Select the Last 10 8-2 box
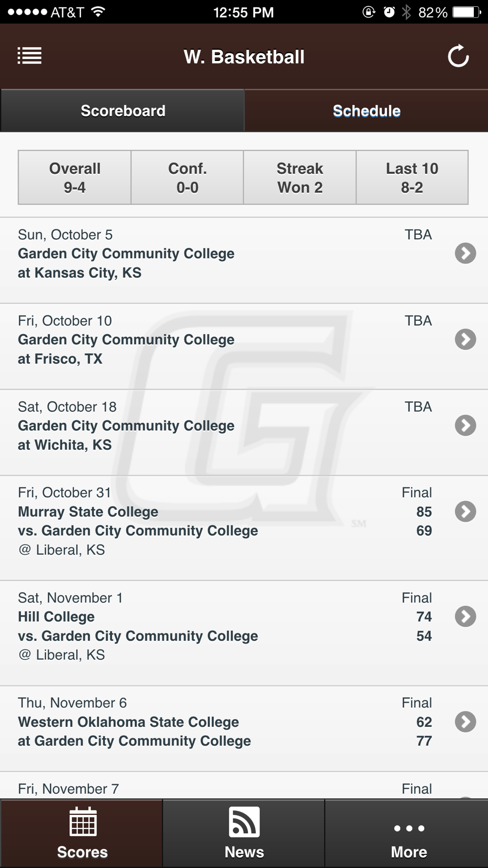 tap(412, 177)
